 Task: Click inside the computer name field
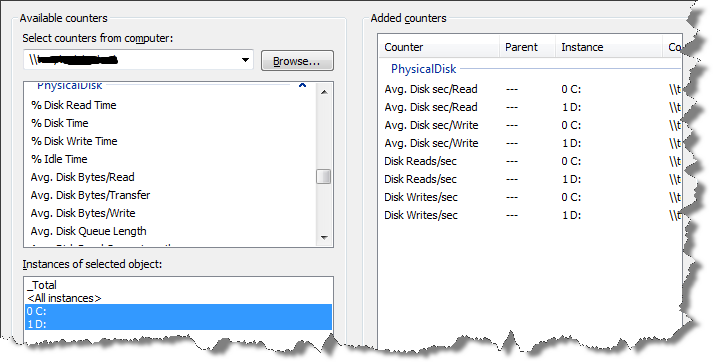pos(131,60)
